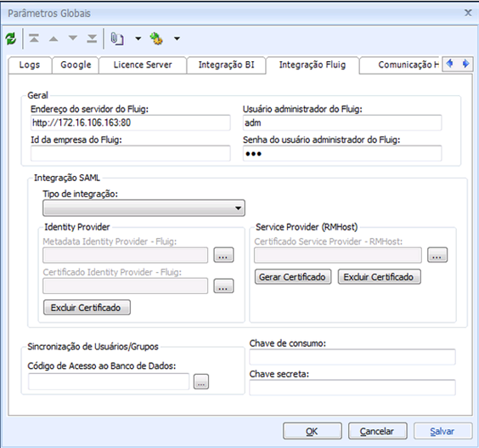The width and height of the screenshot is (479, 448).
Task: Click the Certificado Identity Provider input field
Action: [125, 286]
